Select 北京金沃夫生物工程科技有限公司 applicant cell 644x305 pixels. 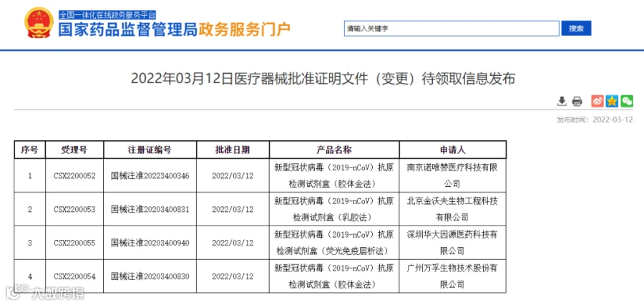[452, 209]
